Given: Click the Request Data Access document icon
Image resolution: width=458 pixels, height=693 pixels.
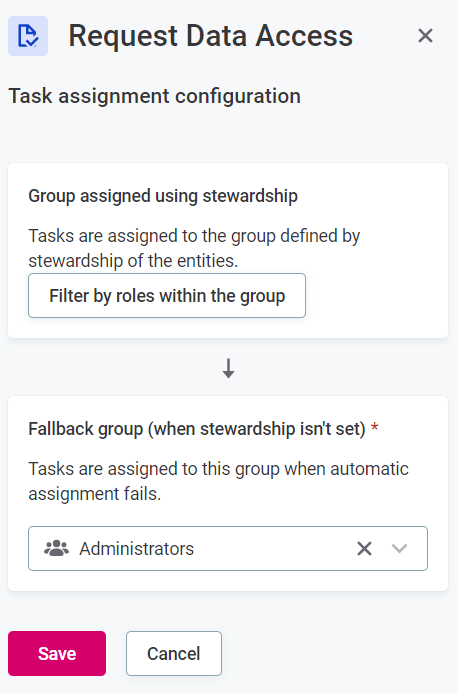Looking at the screenshot, I should (x=28, y=36).
